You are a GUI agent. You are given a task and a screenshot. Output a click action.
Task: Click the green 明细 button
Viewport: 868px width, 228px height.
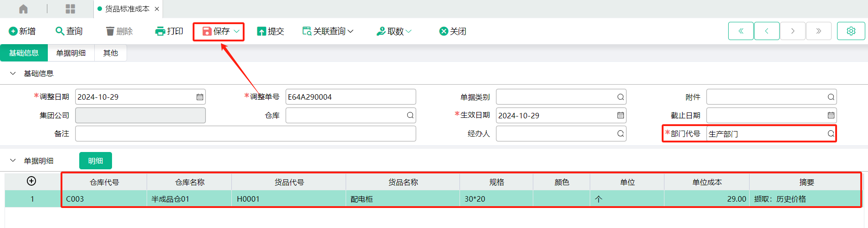[96, 161]
